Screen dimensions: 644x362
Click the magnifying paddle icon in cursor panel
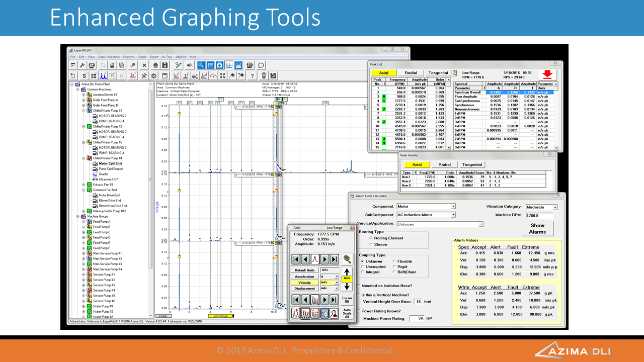pos(347,259)
